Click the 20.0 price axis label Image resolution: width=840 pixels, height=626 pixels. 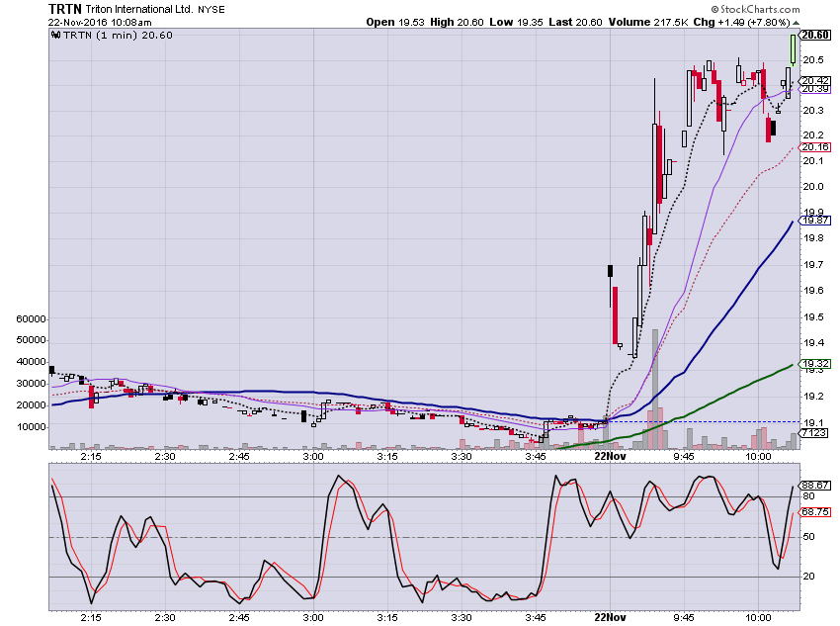tap(813, 187)
